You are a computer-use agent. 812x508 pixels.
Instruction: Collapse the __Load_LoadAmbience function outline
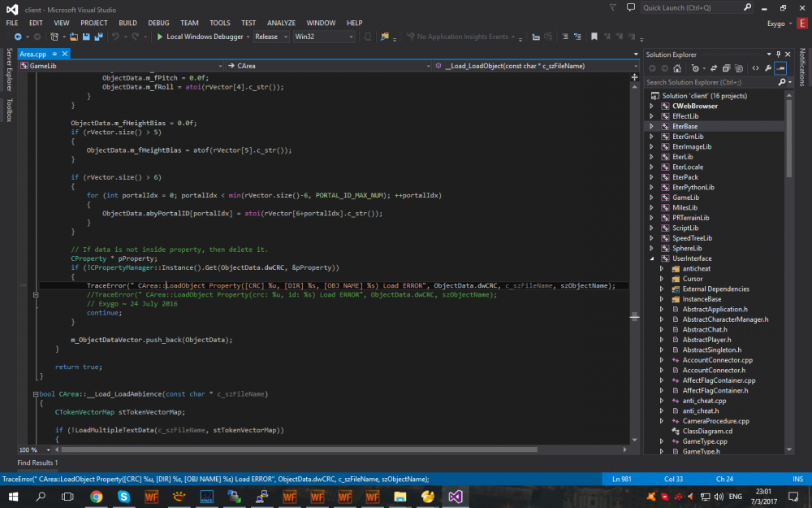point(35,394)
